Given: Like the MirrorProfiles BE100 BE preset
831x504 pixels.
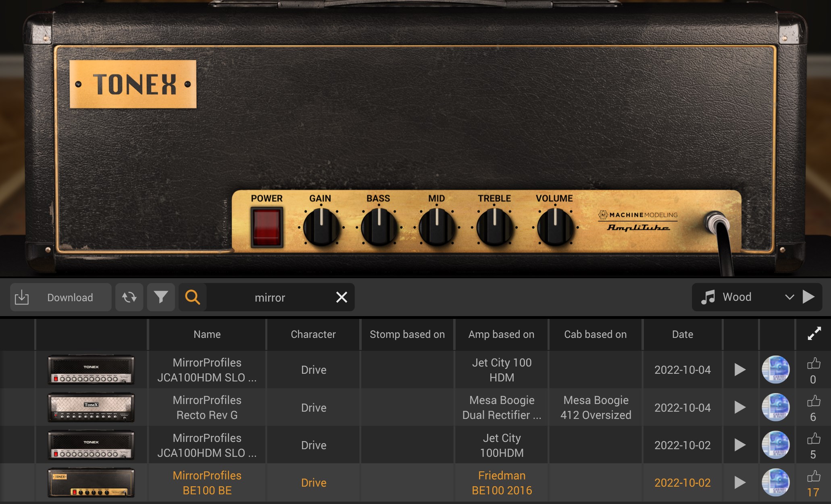Looking at the screenshot, I should pos(813,477).
